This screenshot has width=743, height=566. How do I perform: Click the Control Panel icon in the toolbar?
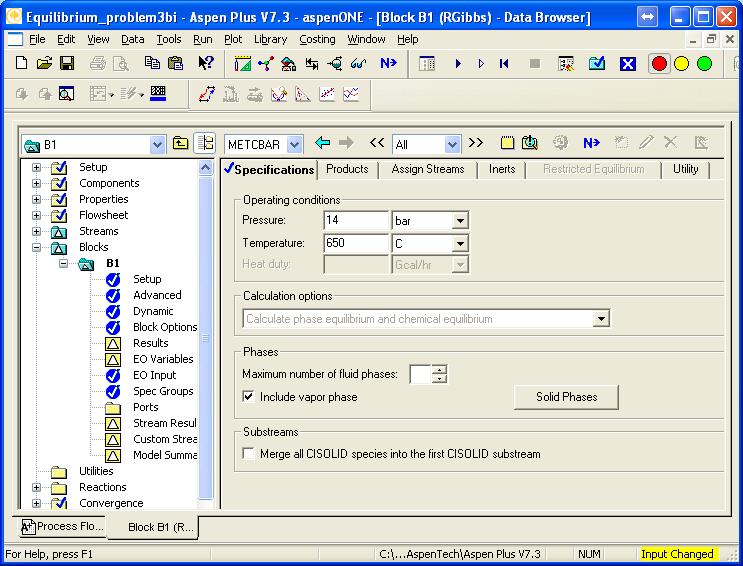pyautogui.click(x=427, y=64)
